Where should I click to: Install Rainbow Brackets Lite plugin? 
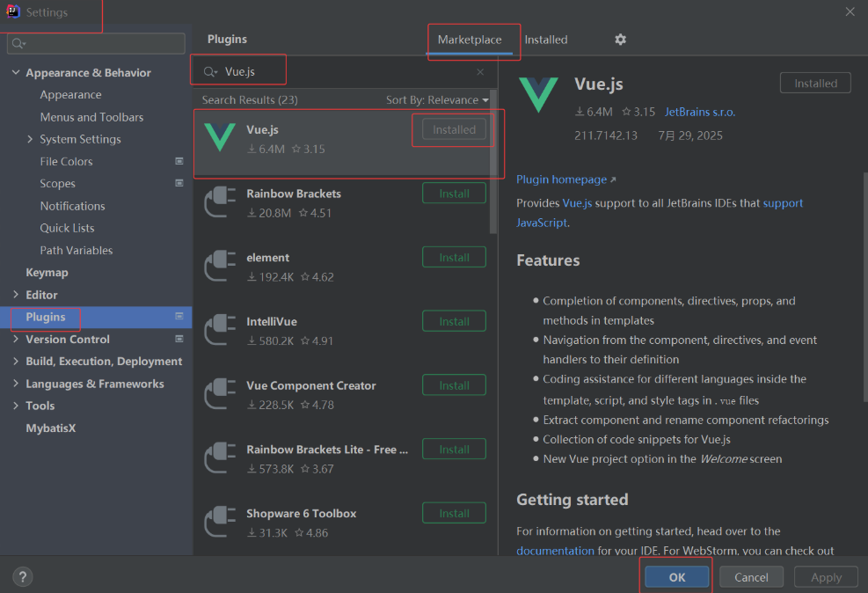(x=454, y=449)
